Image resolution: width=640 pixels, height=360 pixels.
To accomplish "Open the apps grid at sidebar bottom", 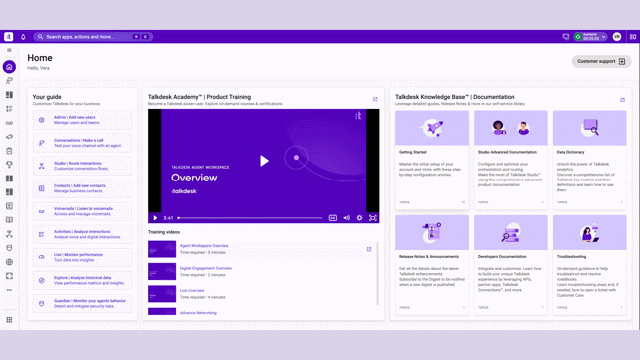I will 9,320.
